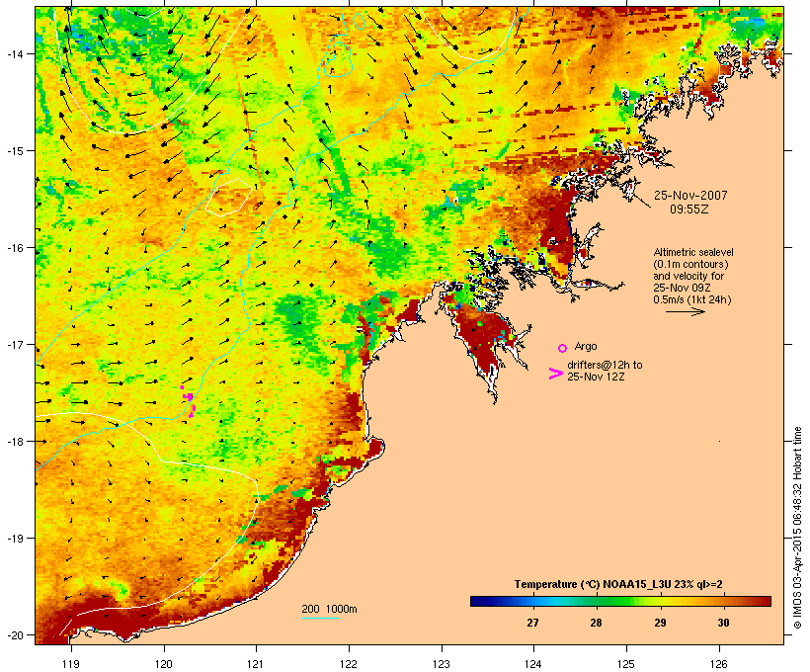Click the magenta Argo circle legend symbol
The height and width of the screenshot is (672, 810).
tap(562, 348)
